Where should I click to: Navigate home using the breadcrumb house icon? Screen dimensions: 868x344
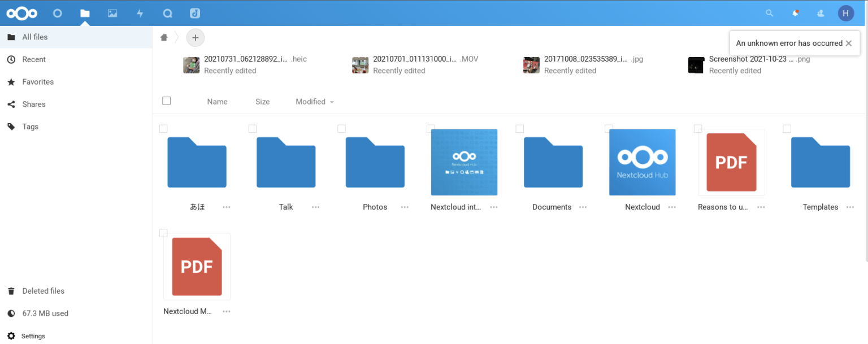coord(164,37)
